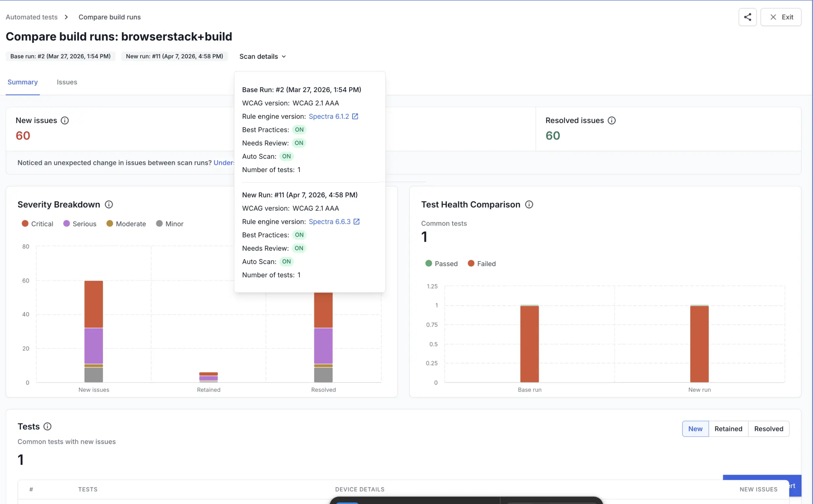This screenshot has width=813, height=504.
Task: Click the New issues info icon
Action: coord(65,120)
